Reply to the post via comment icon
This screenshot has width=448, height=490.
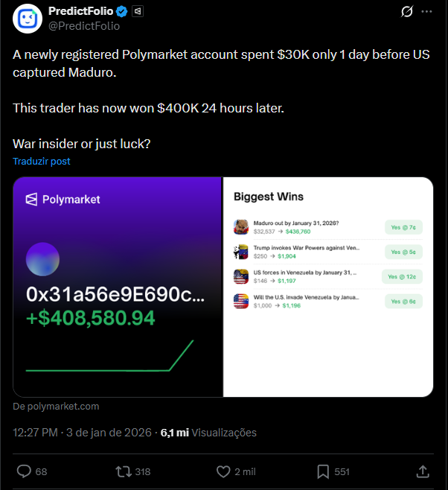coord(24,471)
